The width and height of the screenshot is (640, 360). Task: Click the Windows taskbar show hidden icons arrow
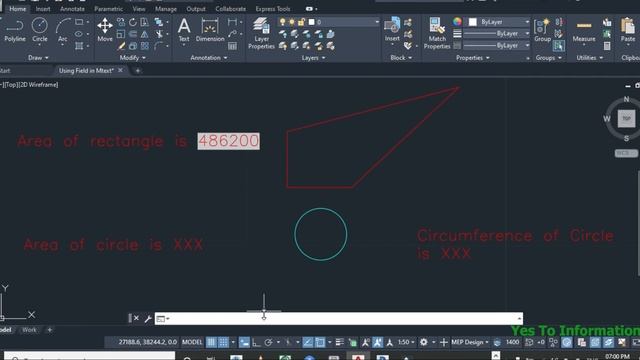coord(496,356)
